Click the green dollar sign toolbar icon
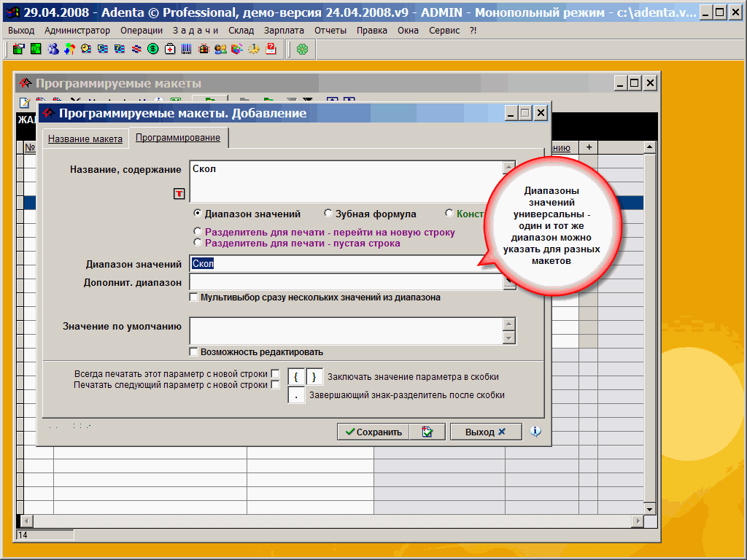Screen dimensions: 747x560 coord(152,49)
